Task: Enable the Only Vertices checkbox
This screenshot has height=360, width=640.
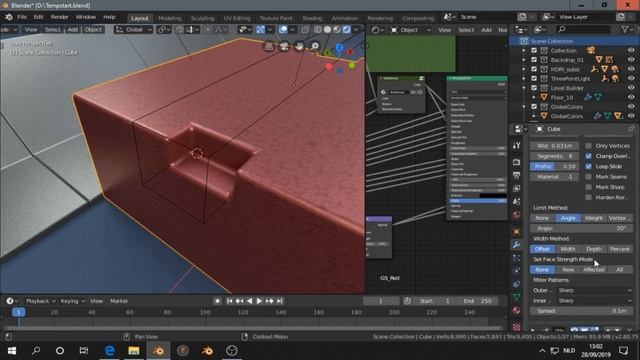Action: tap(588, 146)
